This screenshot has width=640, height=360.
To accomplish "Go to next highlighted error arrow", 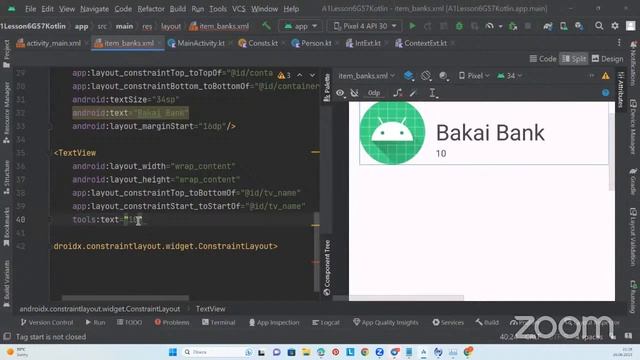I will click(312, 75).
